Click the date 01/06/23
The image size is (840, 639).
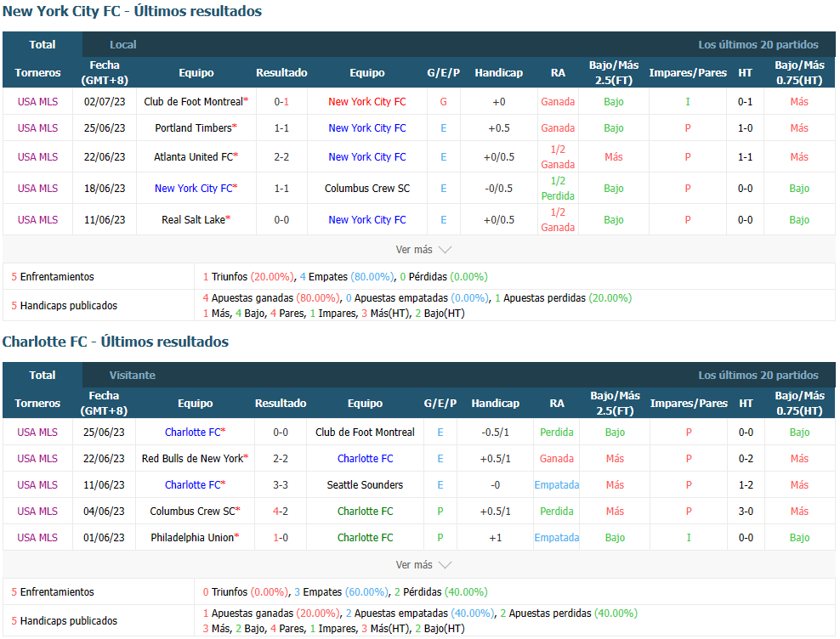104,537
